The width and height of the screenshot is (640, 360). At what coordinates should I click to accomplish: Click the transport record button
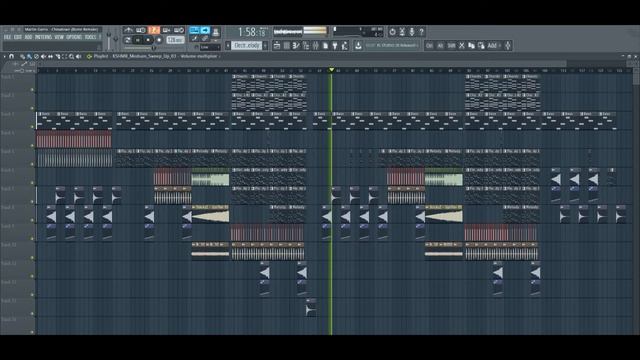coord(159,40)
